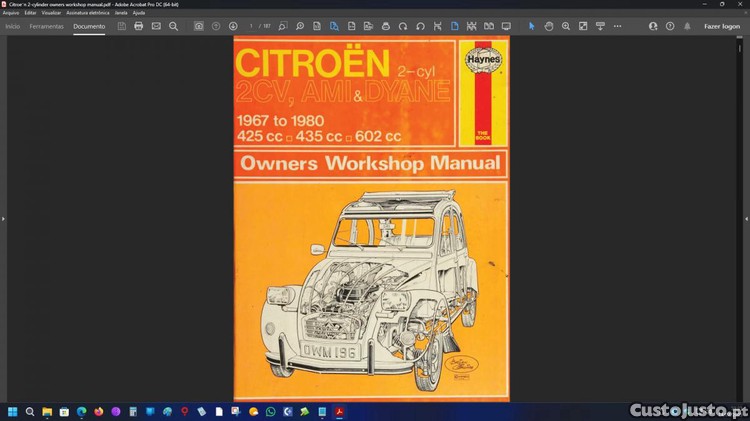Open the Visualizar menu
This screenshot has width=750, height=421.
[51, 13]
